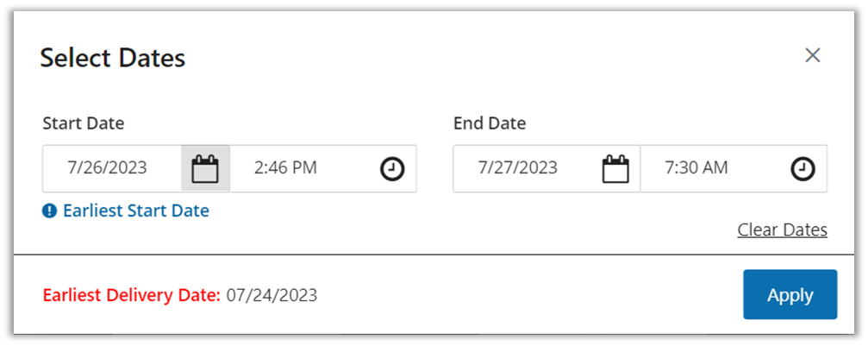Click the divider line above the footer

431,255
